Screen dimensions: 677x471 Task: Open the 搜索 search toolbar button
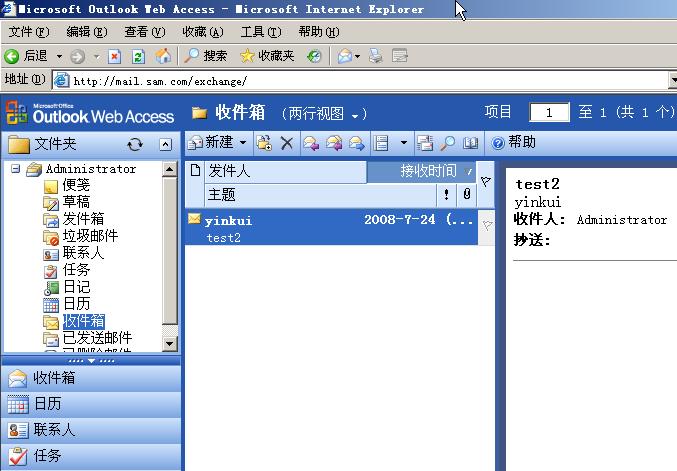[x=206, y=56]
